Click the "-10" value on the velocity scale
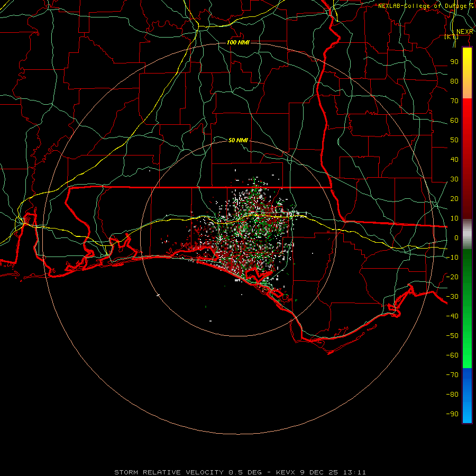Screen dimensions: 476x476 452,258
